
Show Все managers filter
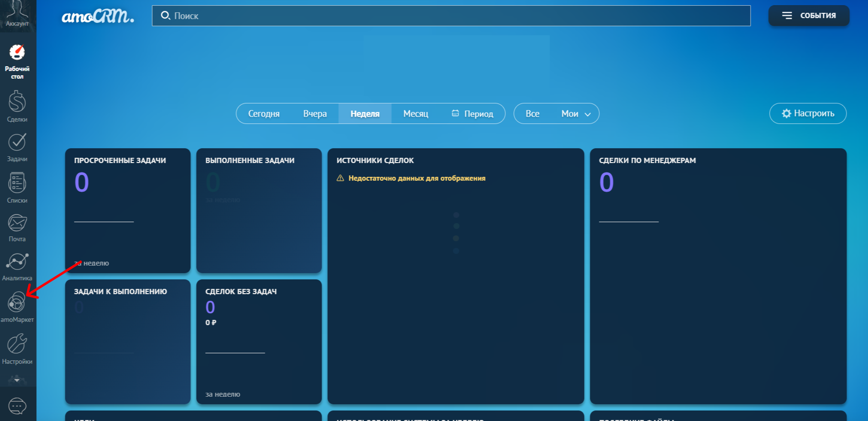[x=533, y=113]
